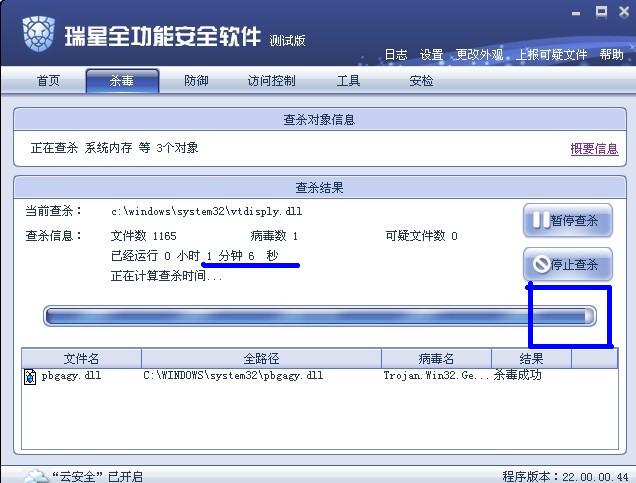Go to the 访问控制 tab
The width and height of the screenshot is (636, 483).
click(271, 81)
